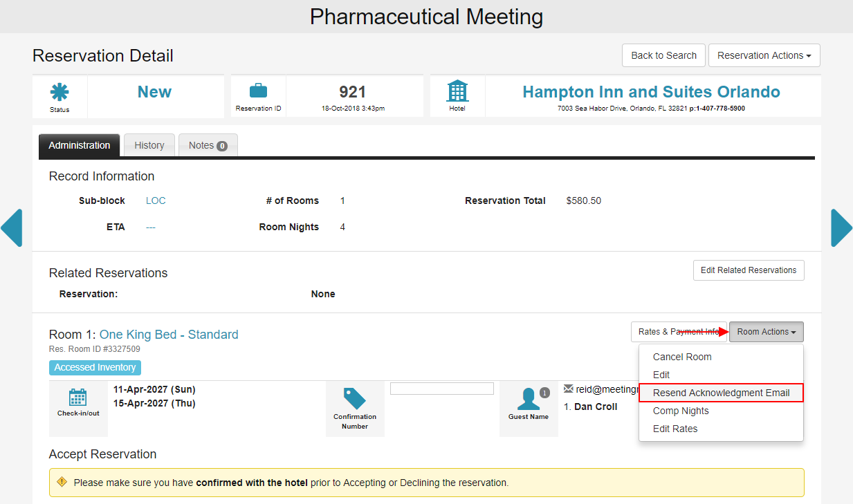Click the guest count badge showing 1
Screen dimensions: 853x504
click(x=544, y=393)
